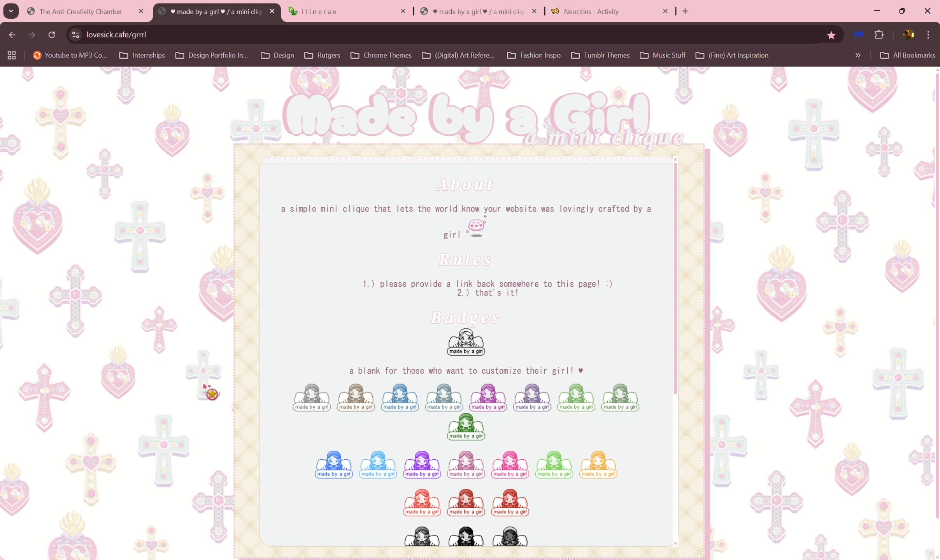Open the Extensions puzzle-piece icon
The image size is (940, 560).
(879, 35)
